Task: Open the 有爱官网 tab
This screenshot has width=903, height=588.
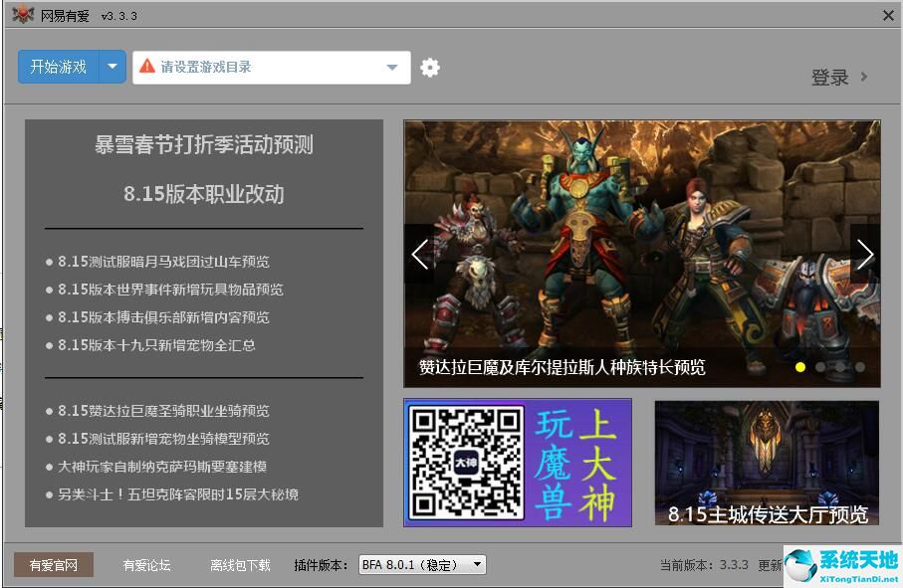Action: tap(54, 565)
